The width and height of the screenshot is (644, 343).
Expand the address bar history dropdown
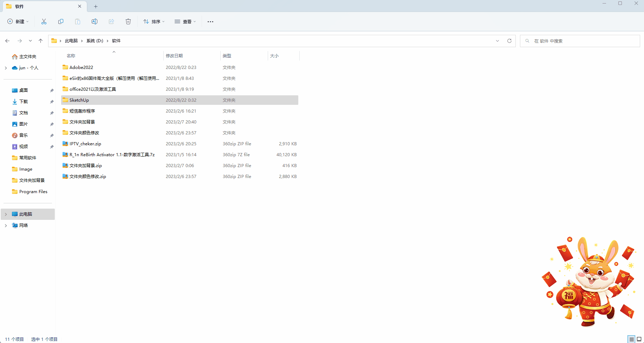pos(497,41)
